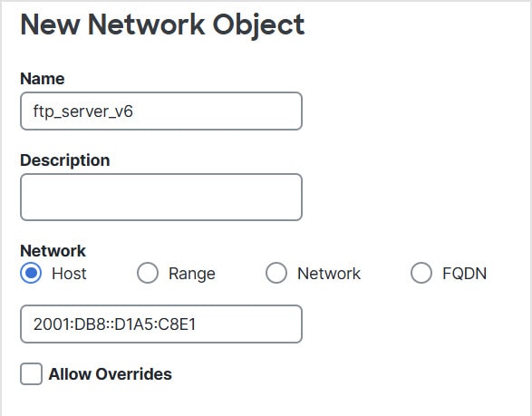Click the "Host" option label
Screen dimensions: 532x416
point(69,274)
